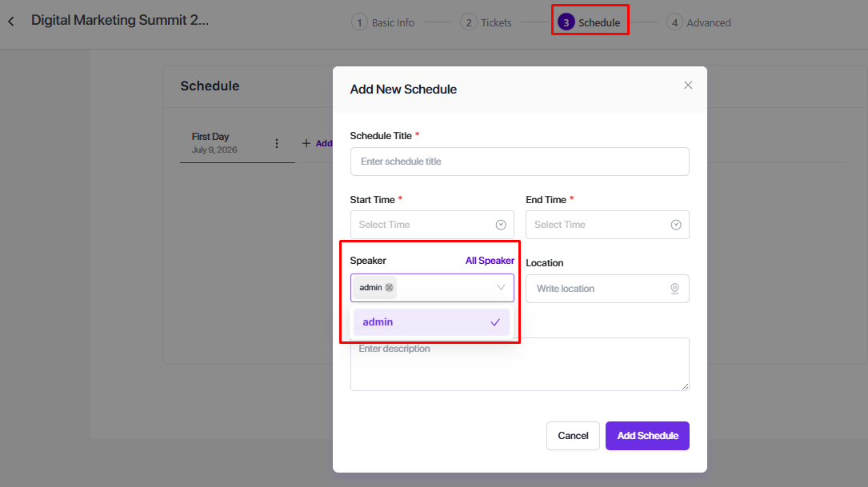Image resolution: width=868 pixels, height=487 pixels.
Task: Click the All Speaker link
Action: coord(490,261)
